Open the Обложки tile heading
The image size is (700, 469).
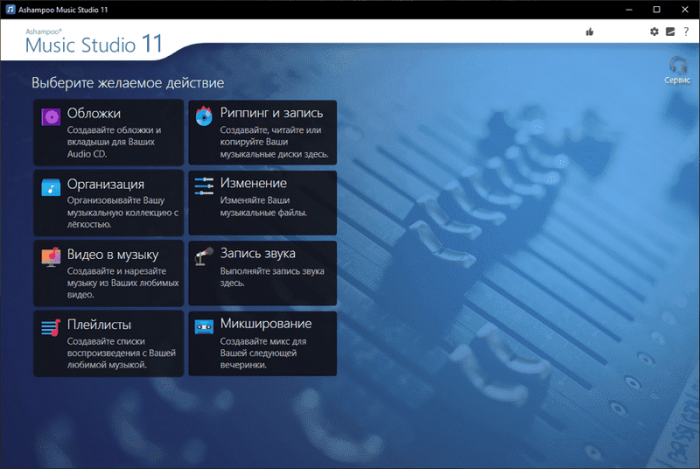click(94, 113)
